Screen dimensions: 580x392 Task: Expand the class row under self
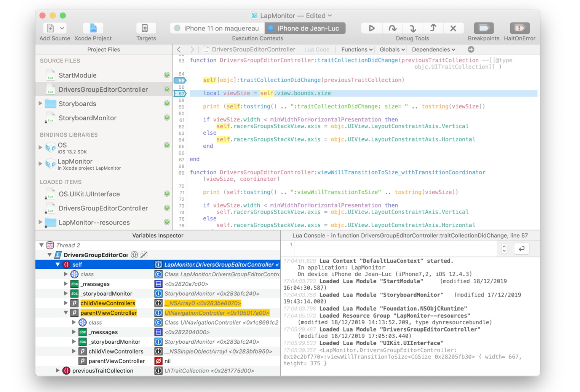(66, 274)
